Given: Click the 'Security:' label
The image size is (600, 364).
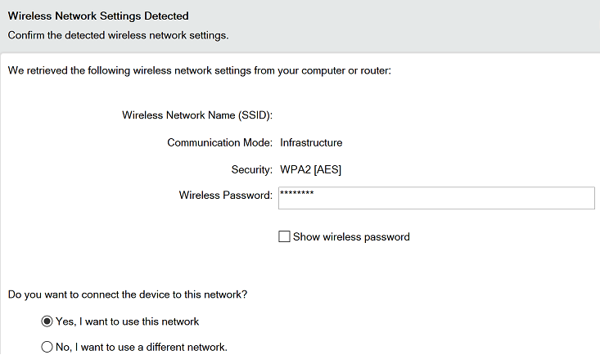Looking at the screenshot, I should [x=252, y=170].
